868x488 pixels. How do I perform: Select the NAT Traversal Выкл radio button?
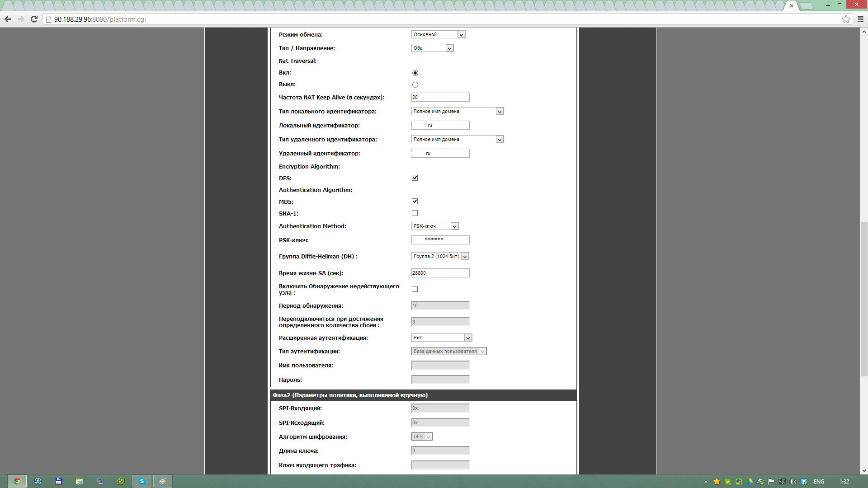click(x=415, y=85)
